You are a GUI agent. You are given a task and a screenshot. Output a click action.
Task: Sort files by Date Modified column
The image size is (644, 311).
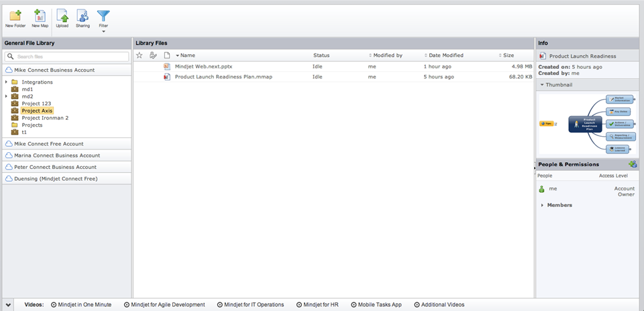[445, 56]
